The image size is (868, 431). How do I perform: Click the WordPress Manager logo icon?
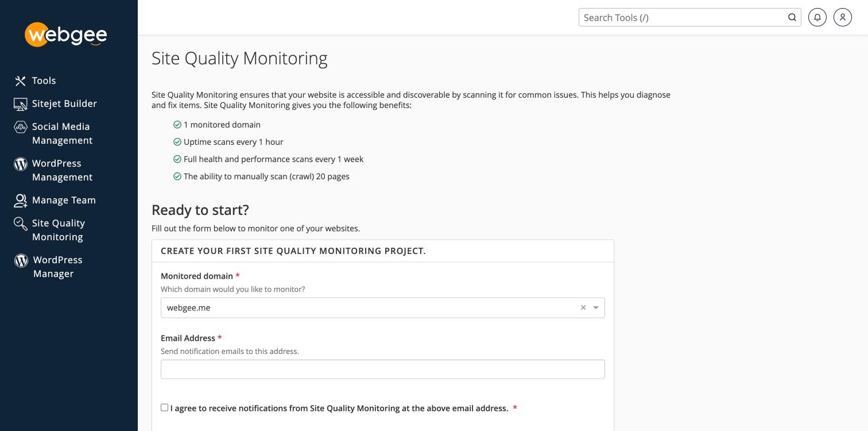click(21, 260)
